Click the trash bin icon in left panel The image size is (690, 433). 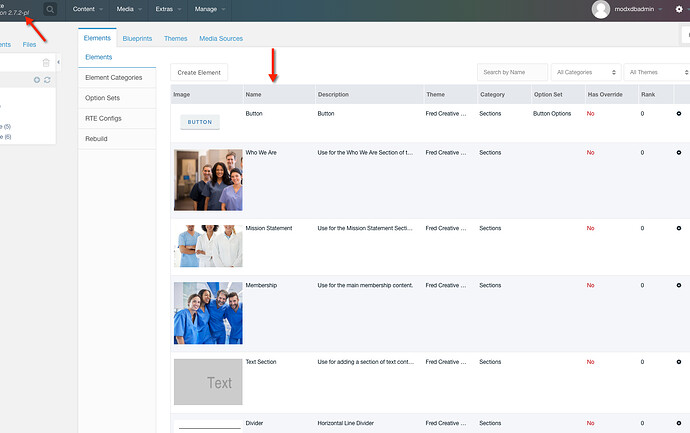pos(46,63)
